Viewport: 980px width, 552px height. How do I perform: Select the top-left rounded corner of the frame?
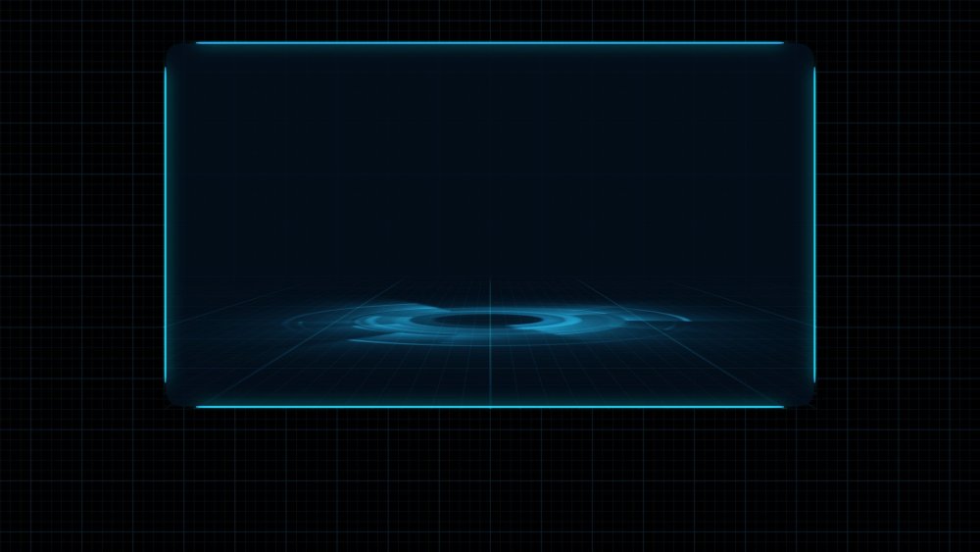[173, 51]
